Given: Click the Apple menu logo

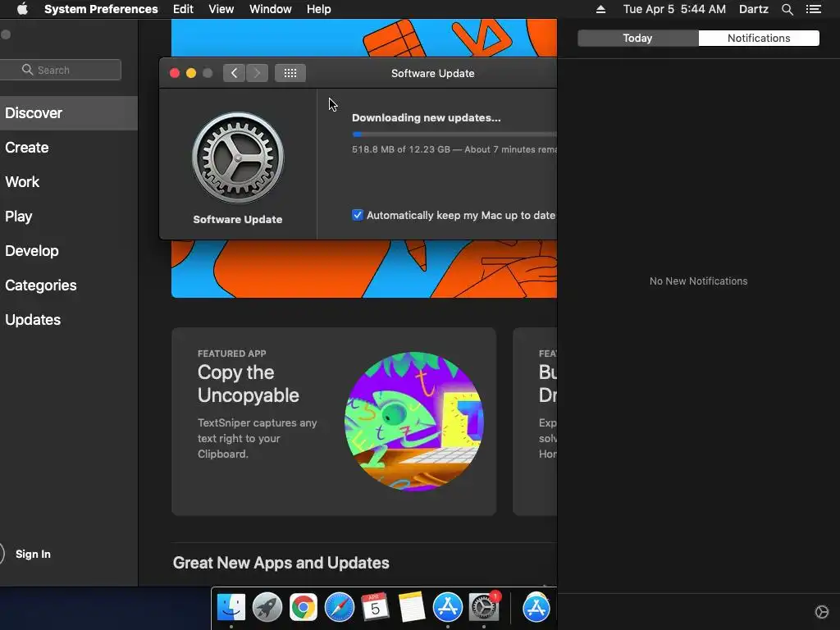Looking at the screenshot, I should tap(22, 9).
